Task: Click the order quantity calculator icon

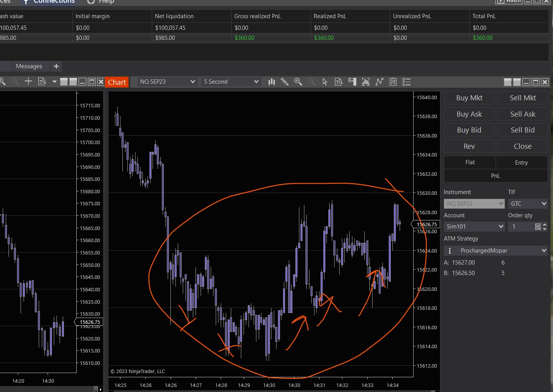Action: coord(538,227)
